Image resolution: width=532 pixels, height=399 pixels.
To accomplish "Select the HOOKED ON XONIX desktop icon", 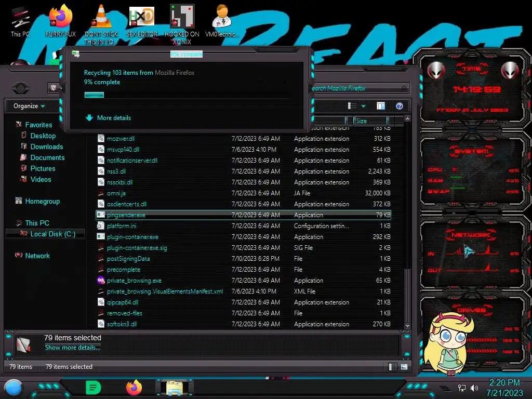I will (182, 24).
